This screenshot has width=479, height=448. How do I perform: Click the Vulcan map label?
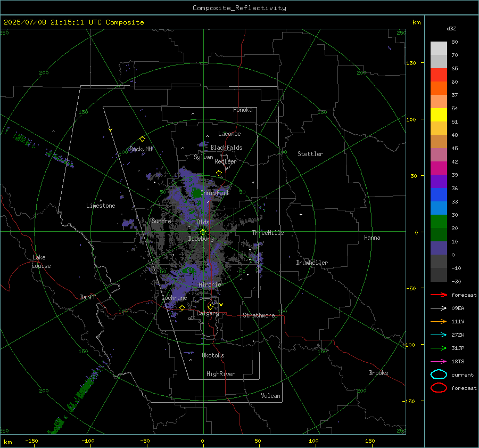tap(270, 396)
